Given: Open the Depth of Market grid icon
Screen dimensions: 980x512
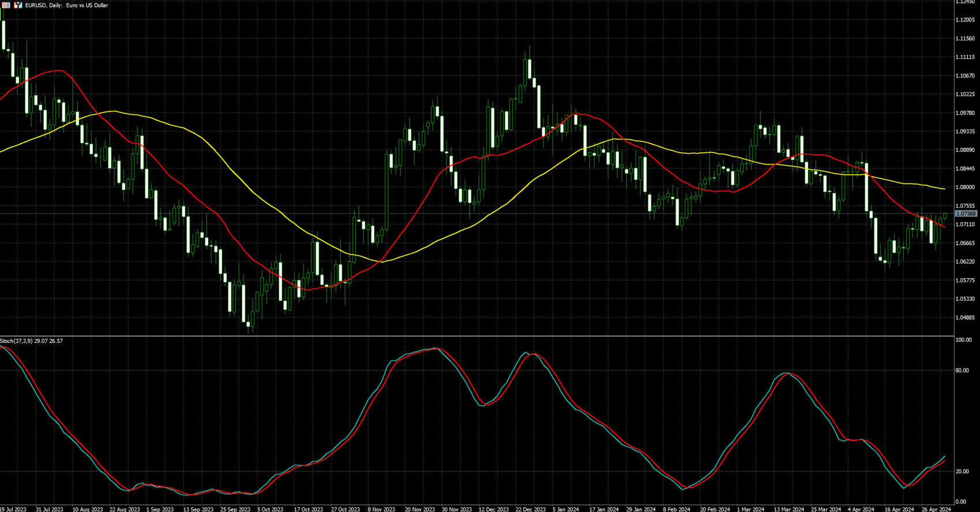Looking at the screenshot, I should point(6,5).
